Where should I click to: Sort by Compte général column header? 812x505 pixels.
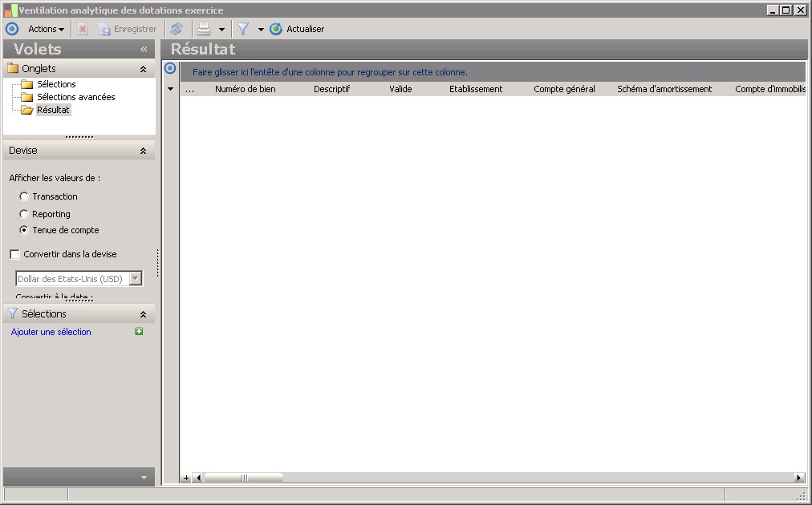[x=564, y=89]
